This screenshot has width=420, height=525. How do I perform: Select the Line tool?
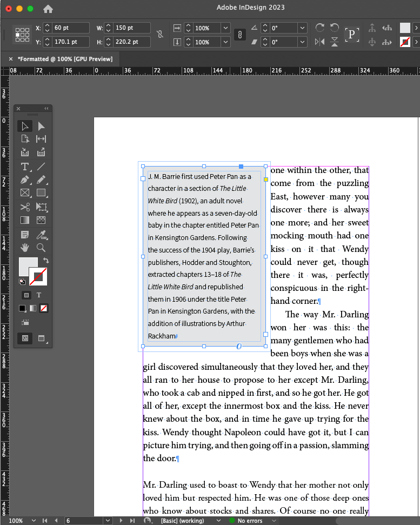tap(41, 167)
